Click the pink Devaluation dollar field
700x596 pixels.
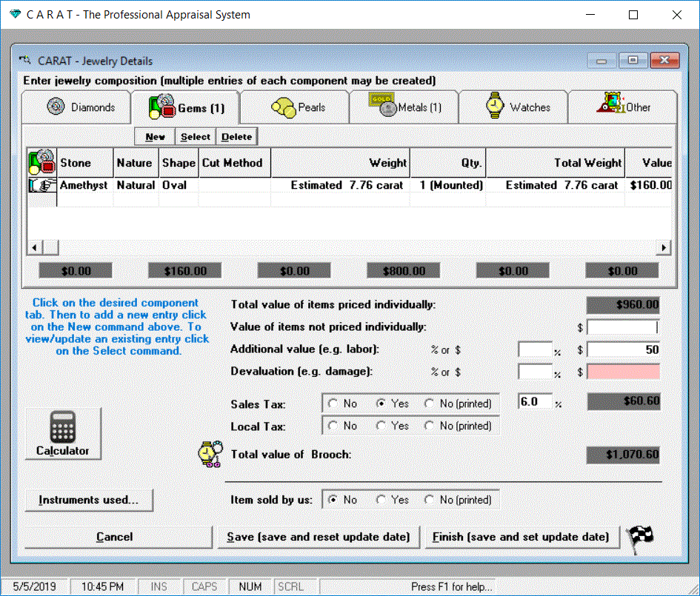click(623, 372)
